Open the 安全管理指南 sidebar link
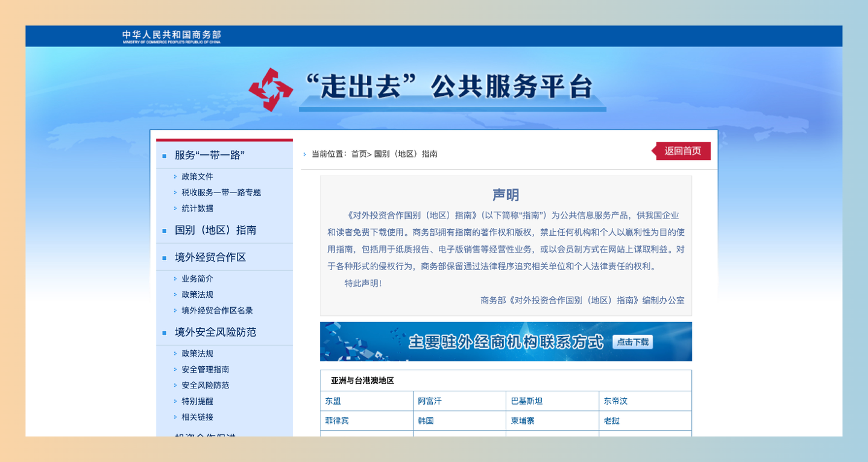Screen dimensions: 868x462 pos(205,369)
